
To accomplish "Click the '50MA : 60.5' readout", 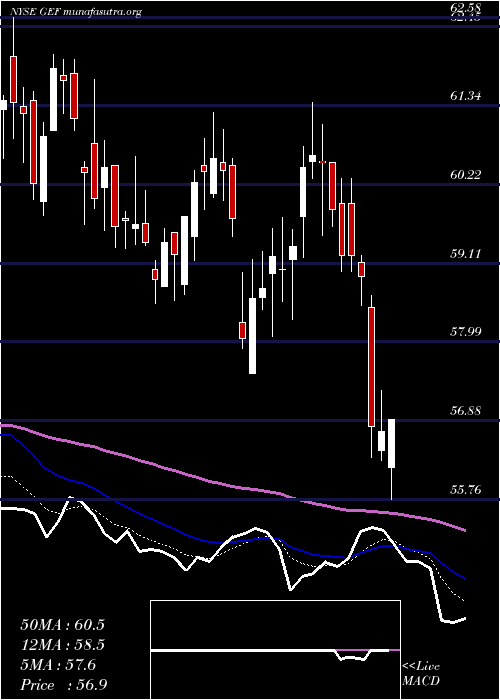I will coord(62,625).
